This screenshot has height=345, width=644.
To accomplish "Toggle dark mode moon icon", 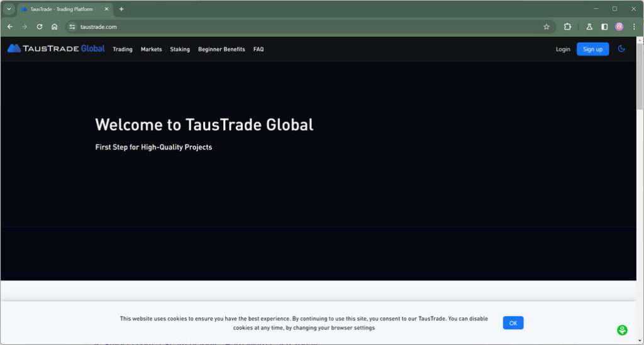I will 621,48.
